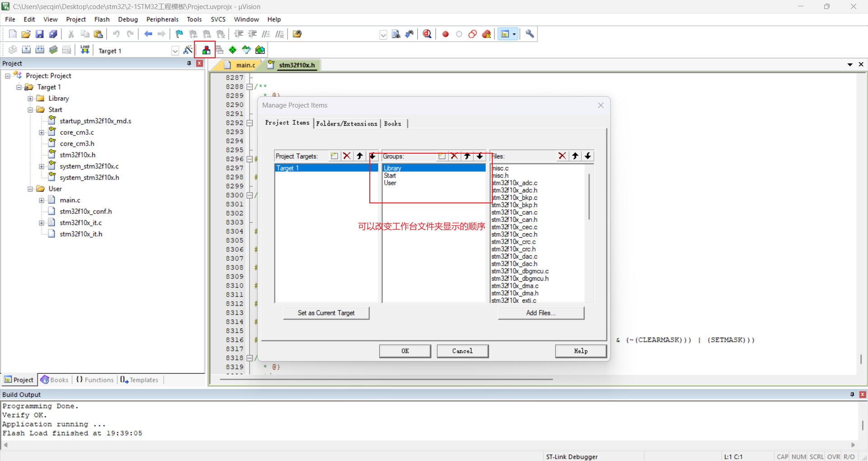868x461 pixels.
Task: Collapse the Start folder in the project tree
Action: pyautogui.click(x=30, y=110)
